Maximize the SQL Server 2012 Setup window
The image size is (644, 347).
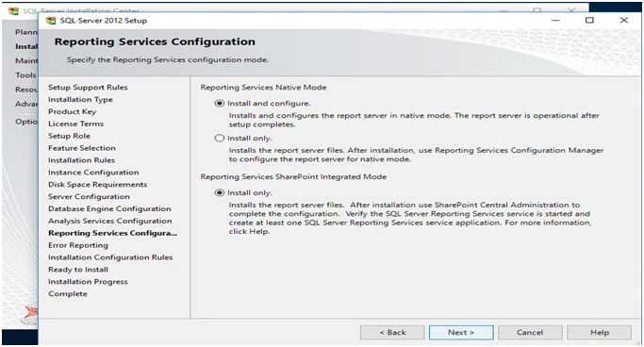coord(589,20)
